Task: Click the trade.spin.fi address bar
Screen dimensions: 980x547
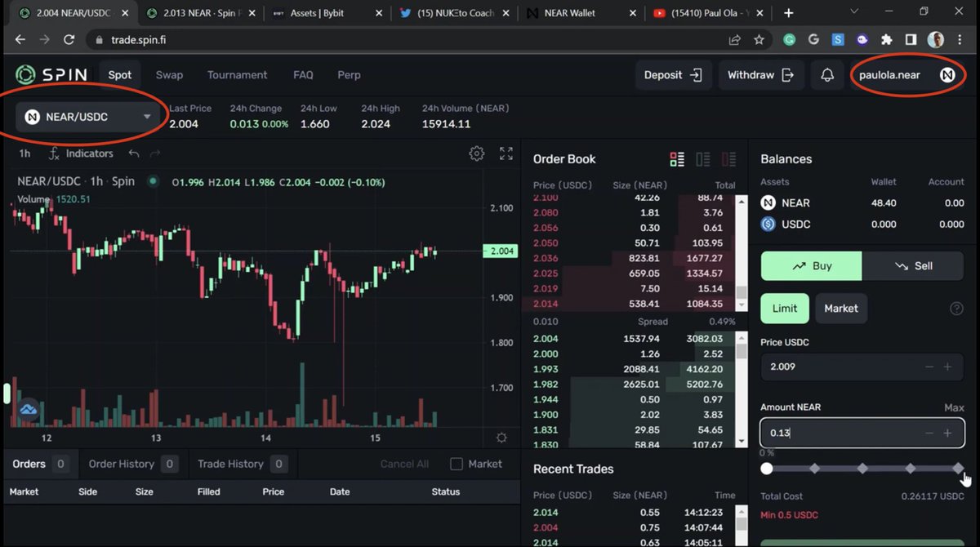Action: pos(408,39)
